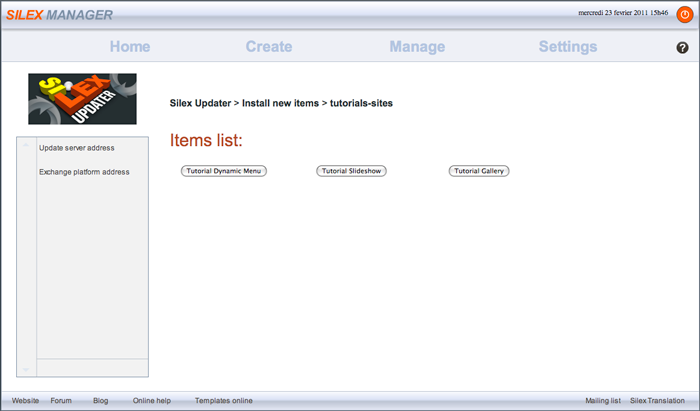This screenshot has width=700, height=411.
Task: Install the Tutorial Dynamic Menu item
Action: click(x=224, y=171)
